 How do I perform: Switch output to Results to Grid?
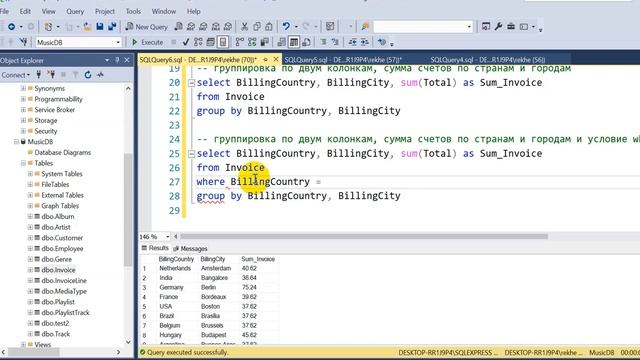[x=294, y=42]
